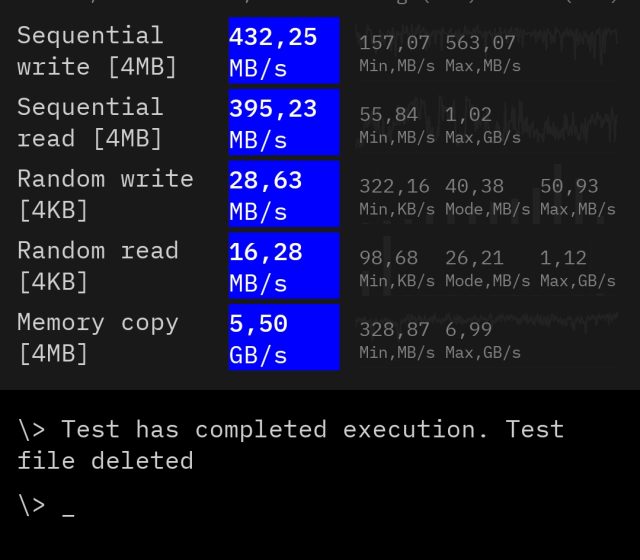Click the Memory copy [4MB] label

click(98, 338)
